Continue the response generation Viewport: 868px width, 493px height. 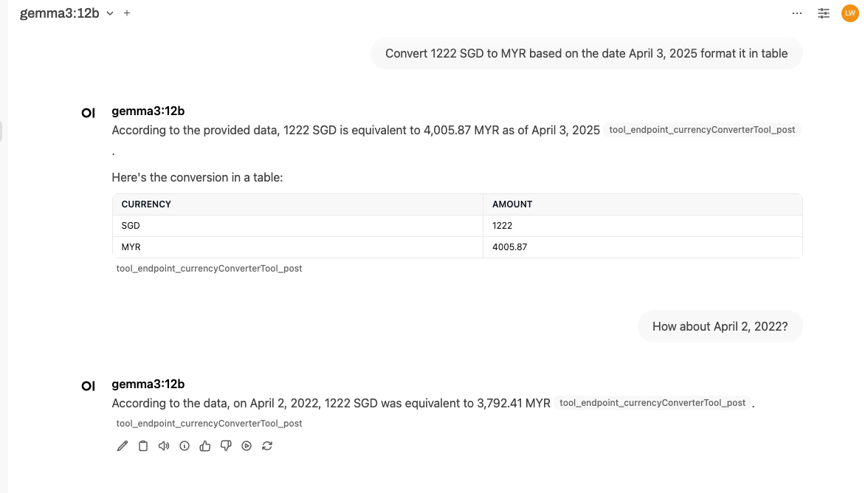(247, 446)
